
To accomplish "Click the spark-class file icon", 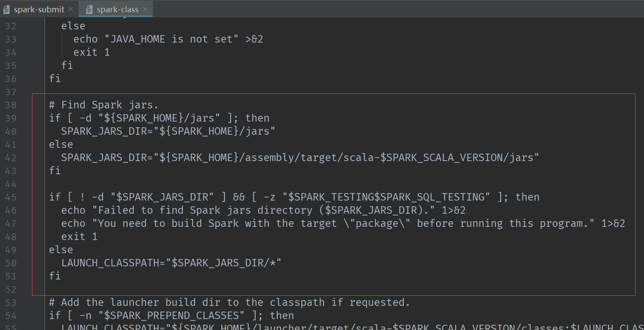I will tap(89, 9).
